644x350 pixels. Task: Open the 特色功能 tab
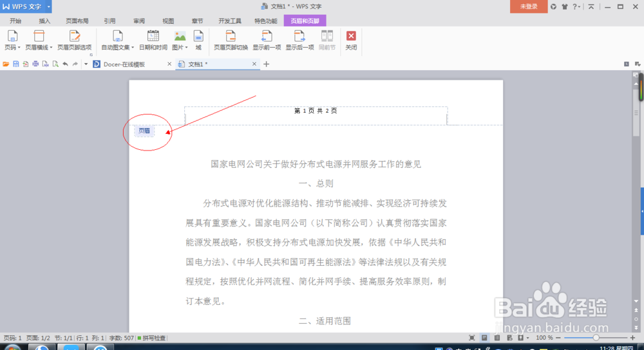266,21
